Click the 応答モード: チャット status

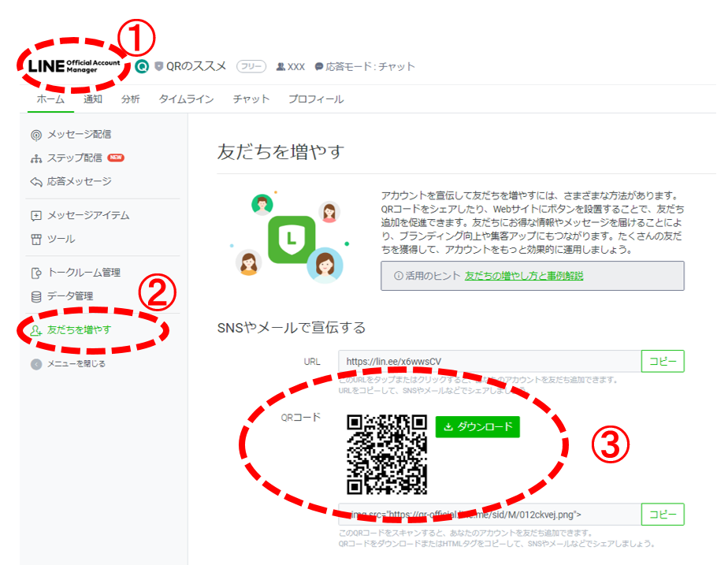(370, 67)
